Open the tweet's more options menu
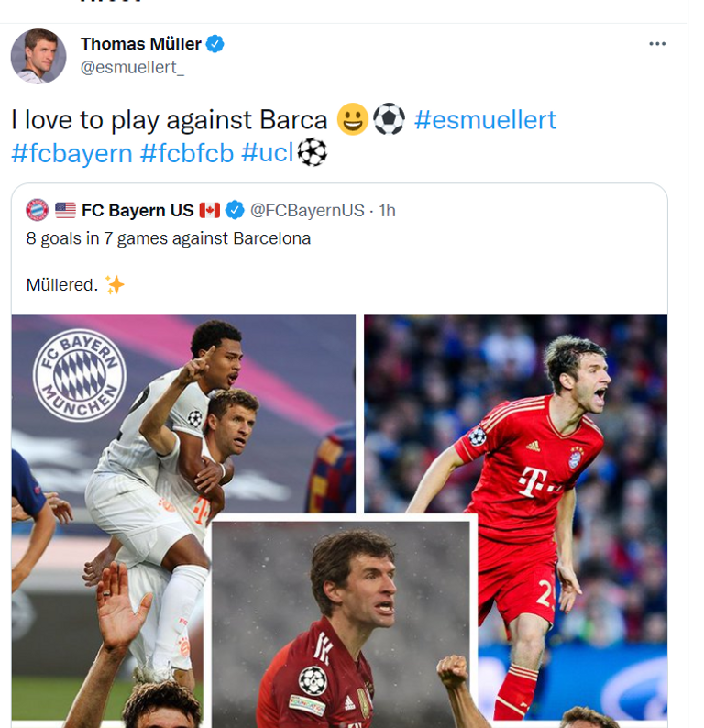This screenshot has height=728, width=704. coord(657,44)
